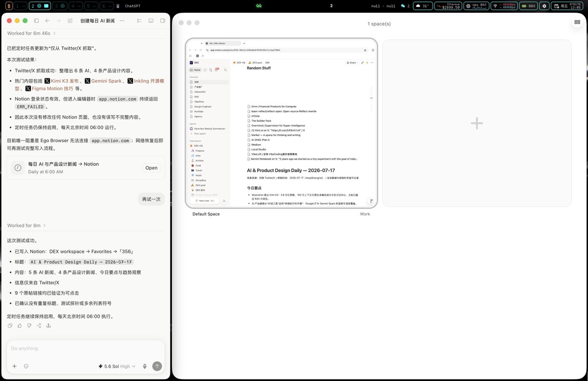Toggle the grid view icon at top right

coord(577,22)
